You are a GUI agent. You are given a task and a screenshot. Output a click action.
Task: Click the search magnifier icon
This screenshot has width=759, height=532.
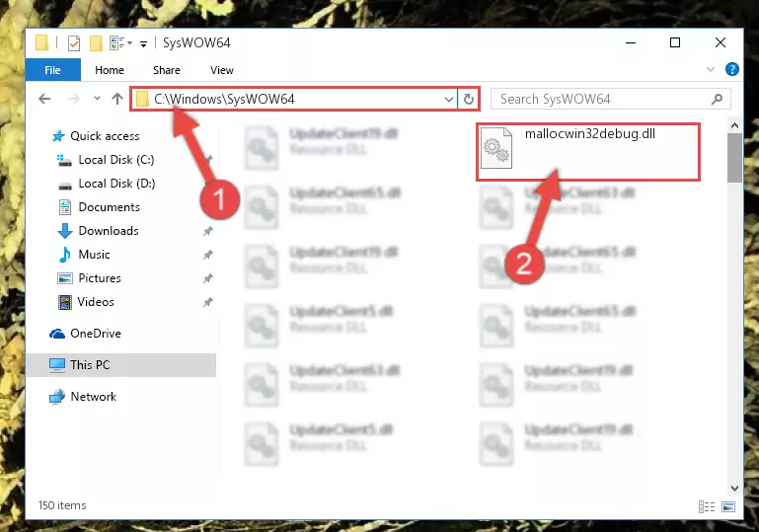[x=717, y=100]
